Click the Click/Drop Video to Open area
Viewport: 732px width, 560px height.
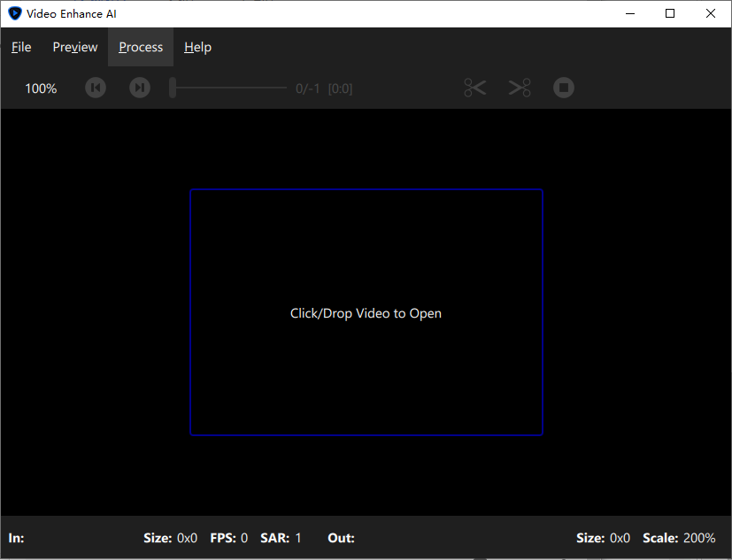[366, 312]
